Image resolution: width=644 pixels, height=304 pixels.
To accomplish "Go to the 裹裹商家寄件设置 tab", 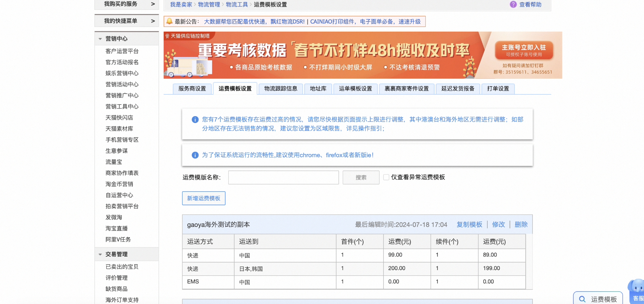I will pos(407,89).
